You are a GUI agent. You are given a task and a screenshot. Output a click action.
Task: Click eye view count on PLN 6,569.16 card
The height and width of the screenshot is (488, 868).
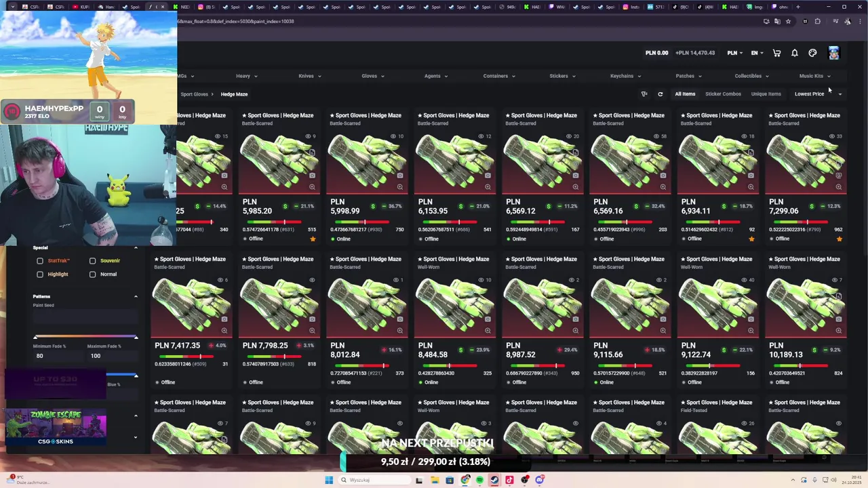click(659, 136)
